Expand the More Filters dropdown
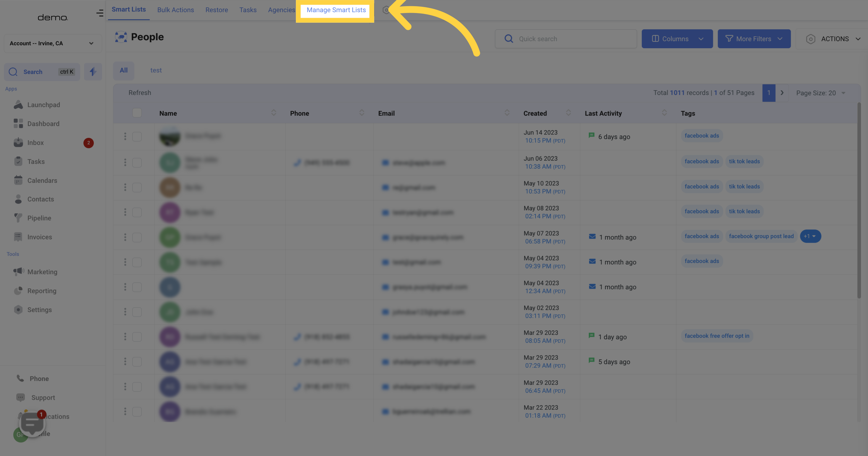 point(754,39)
